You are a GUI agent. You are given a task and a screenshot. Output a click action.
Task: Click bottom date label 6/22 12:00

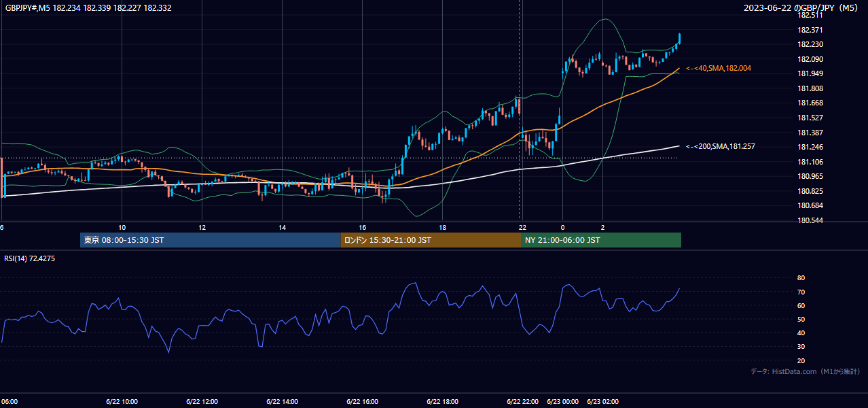pyautogui.click(x=202, y=401)
